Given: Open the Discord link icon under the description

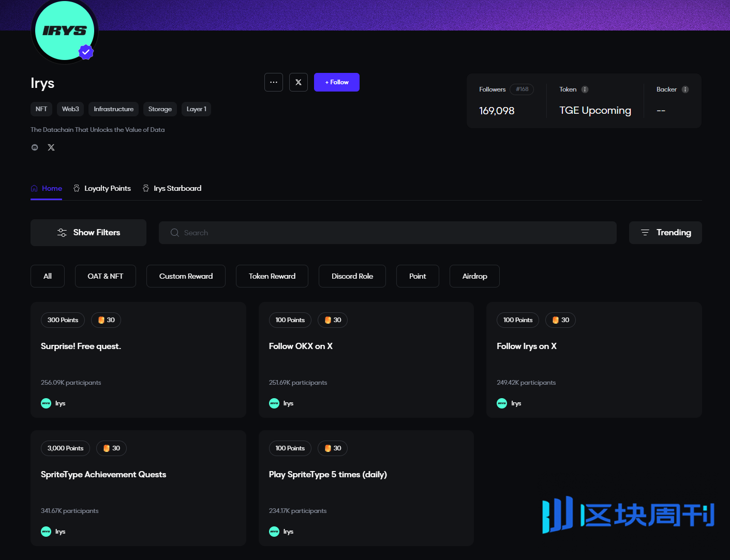Looking at the screenshot, I should (x=35, y=147).
